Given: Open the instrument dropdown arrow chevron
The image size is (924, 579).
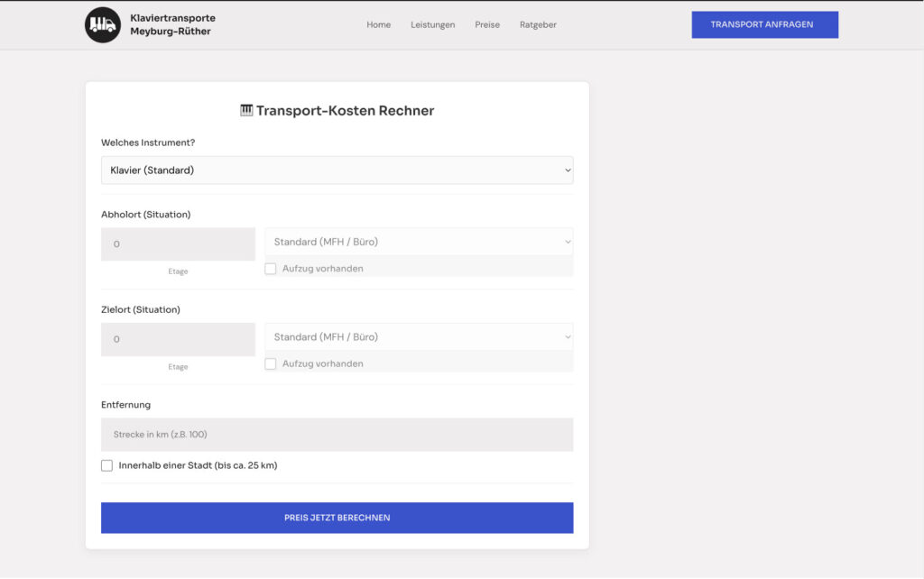Looking at the screenshot, I should pos(568,170).
